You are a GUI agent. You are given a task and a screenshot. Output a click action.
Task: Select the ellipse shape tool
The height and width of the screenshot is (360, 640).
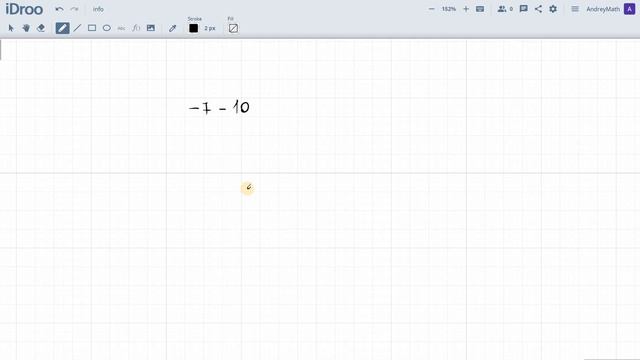(107, 28)
